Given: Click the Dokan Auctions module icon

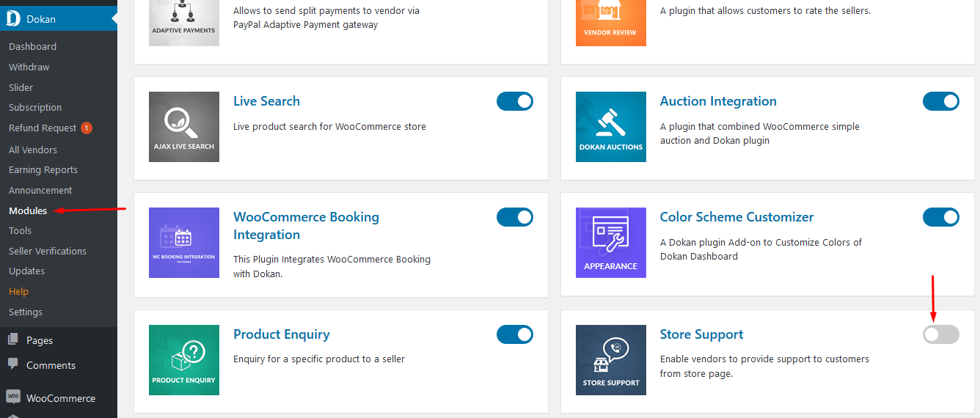Looking at the screenshot, I should click(x=611, y=127).
